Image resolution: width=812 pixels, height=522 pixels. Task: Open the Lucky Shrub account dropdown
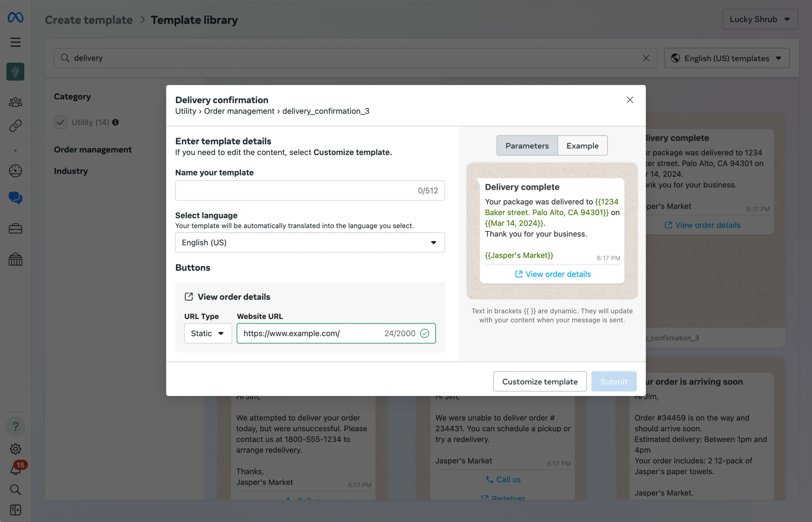(x=760, y=19)
